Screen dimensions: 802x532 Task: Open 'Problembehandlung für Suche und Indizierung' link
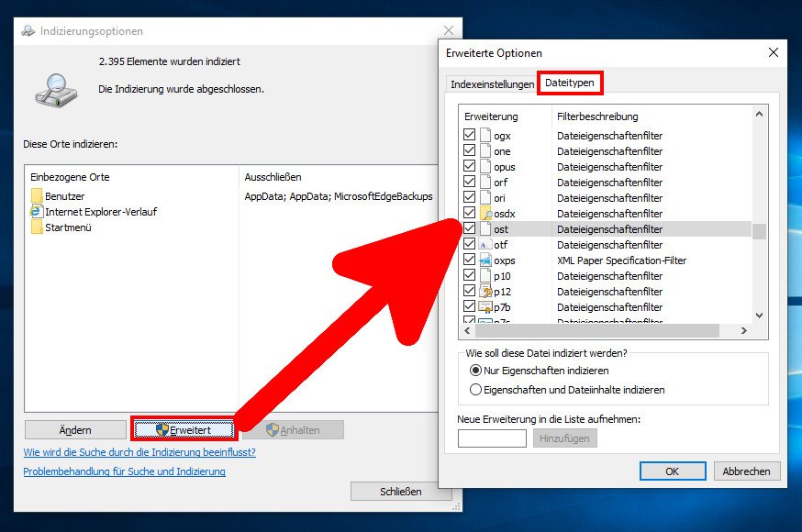pyautogui.click(x=124, y=471)
